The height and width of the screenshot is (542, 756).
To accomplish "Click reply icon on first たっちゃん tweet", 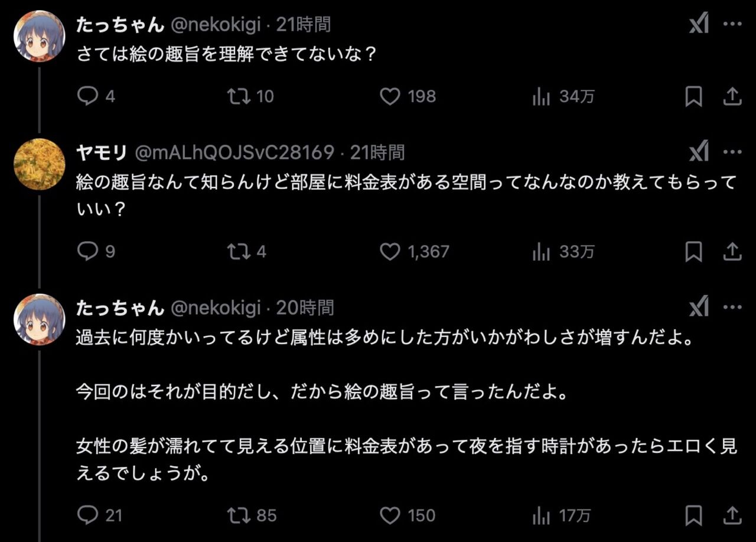I will click(87, 96).
